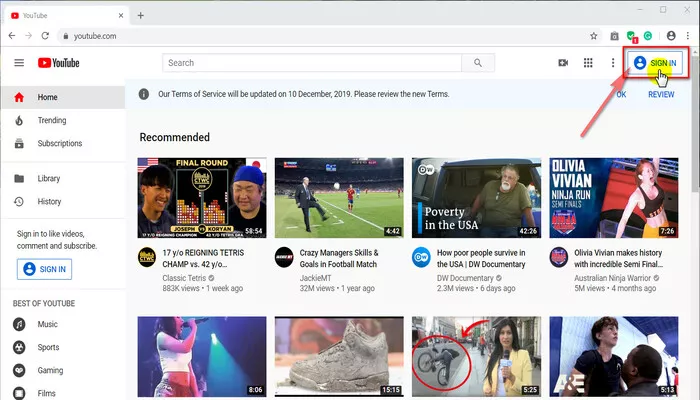Click title 'Crazy Managers Skills & Goals'
The image size is (700, 400).
click(339, 258)
